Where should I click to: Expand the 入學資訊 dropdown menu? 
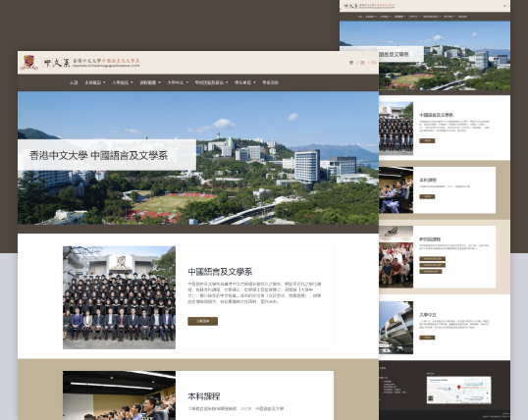pyautogui.click(x=123, y=82)
